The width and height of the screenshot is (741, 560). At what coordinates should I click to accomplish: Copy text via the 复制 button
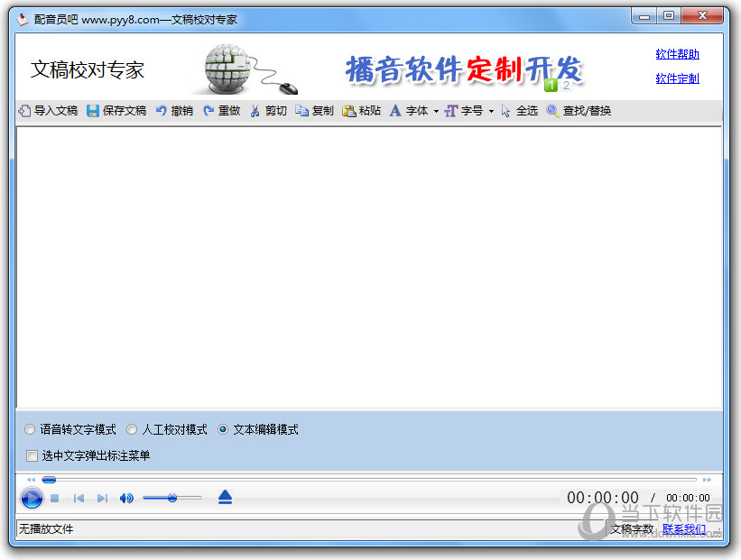315,111
